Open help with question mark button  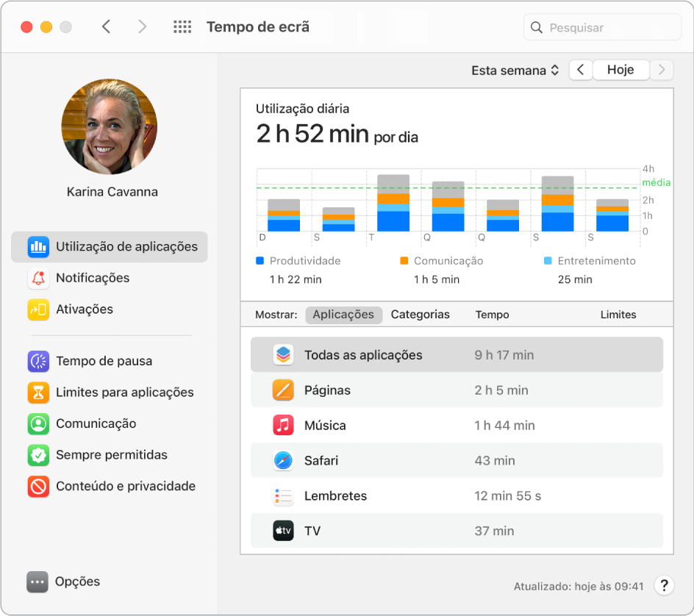pos(664,585)
